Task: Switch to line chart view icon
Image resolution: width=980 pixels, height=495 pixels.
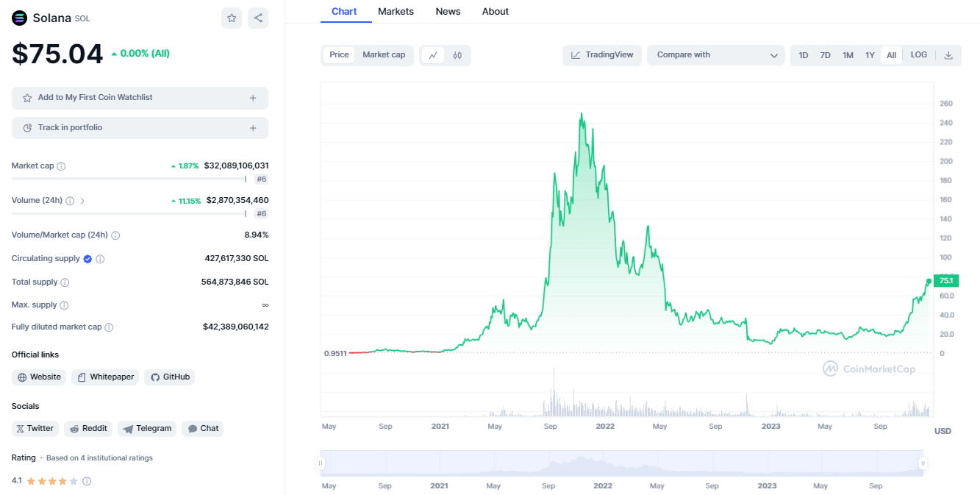Action: coord(433,55)
